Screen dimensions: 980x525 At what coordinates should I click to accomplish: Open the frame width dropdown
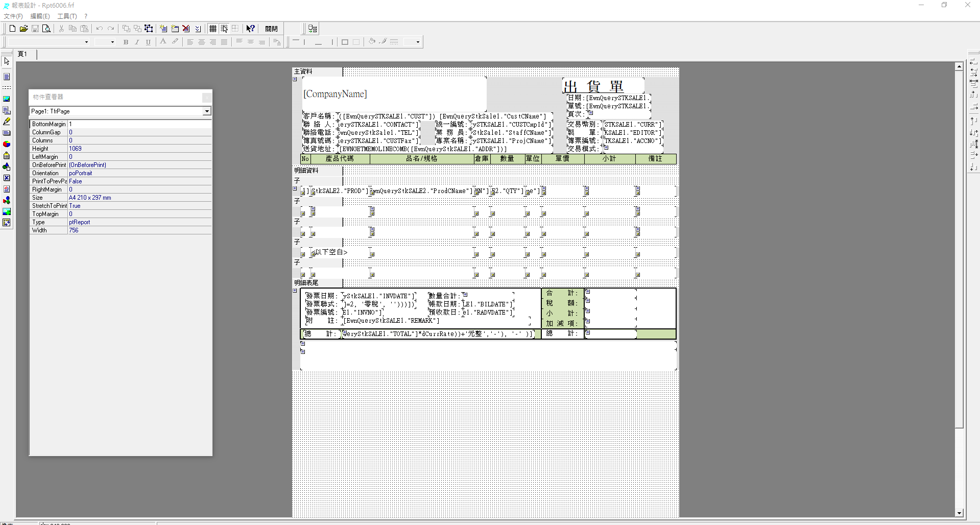tap(418, 42)
